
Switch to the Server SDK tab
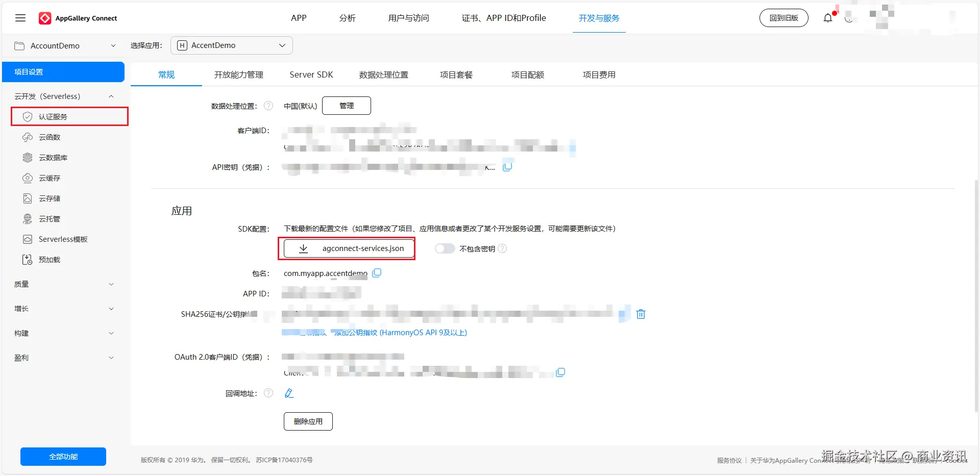click(x=311, y=75)
